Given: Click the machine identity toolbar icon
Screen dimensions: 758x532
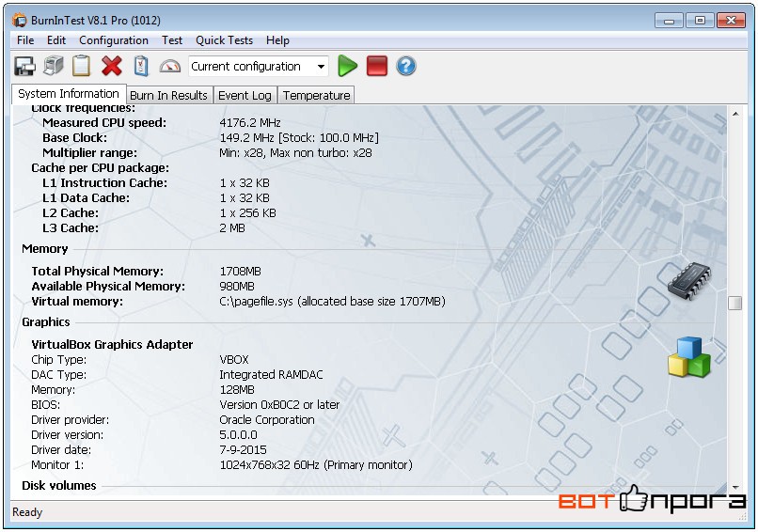Looking at the screenshot, I should pyautogui.click(x=54, y=66).
